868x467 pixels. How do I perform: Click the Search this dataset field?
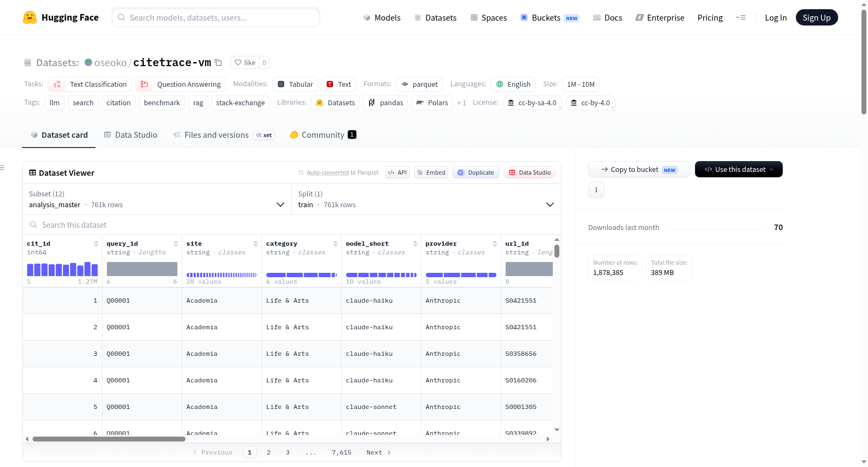[292, 225]
